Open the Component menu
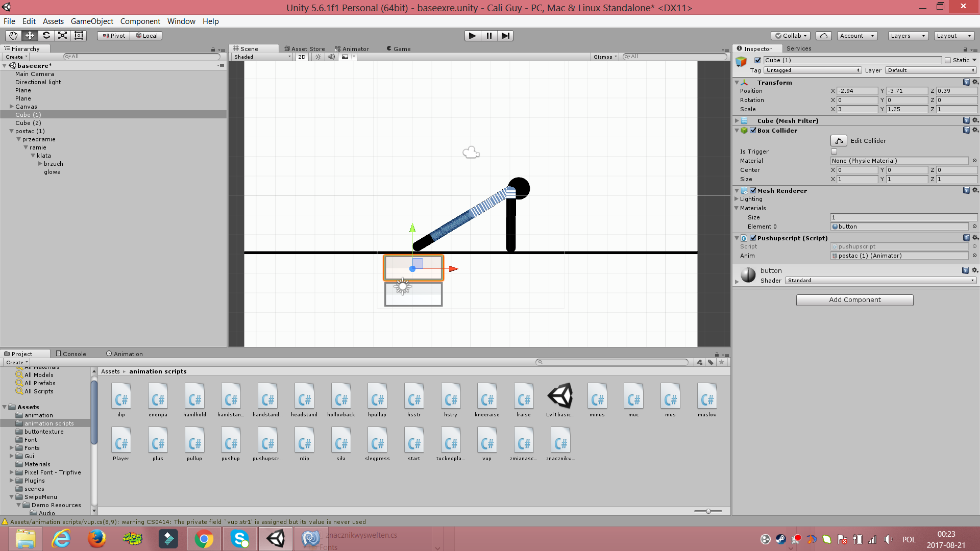Image resolution: width=980 pixels, height=551 pixels. tap(140, 21)
